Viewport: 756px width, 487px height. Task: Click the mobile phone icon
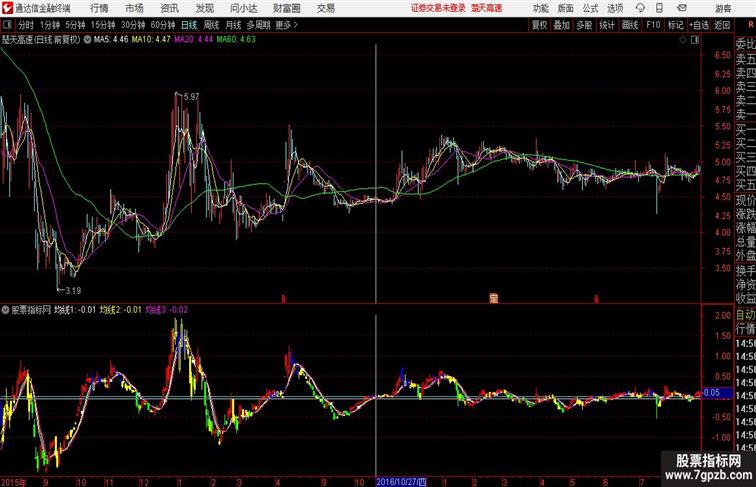[659, 8]
